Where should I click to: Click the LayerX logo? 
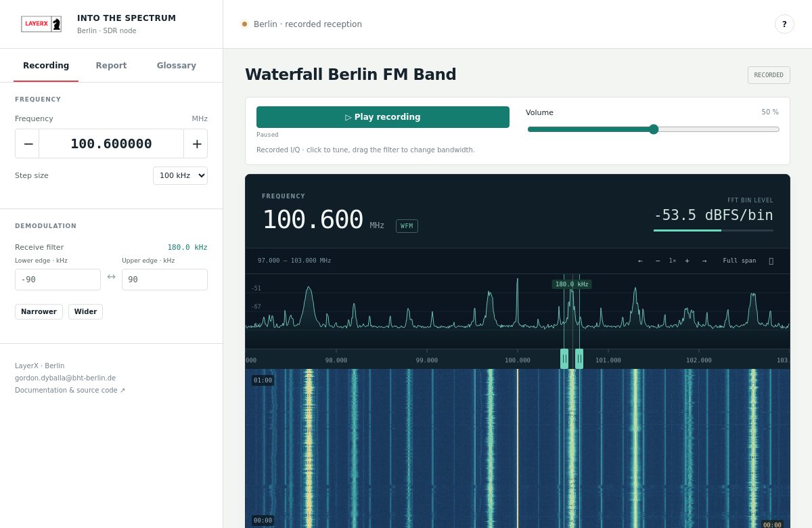tap(41, 24)
